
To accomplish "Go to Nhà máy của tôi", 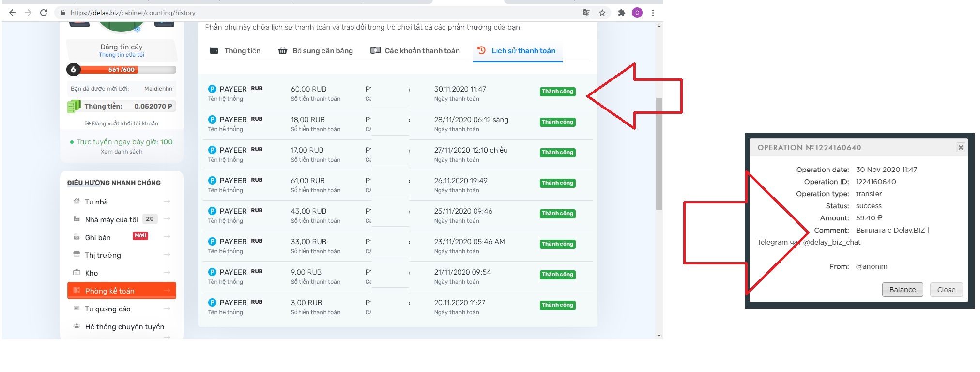I will point(111,220).
